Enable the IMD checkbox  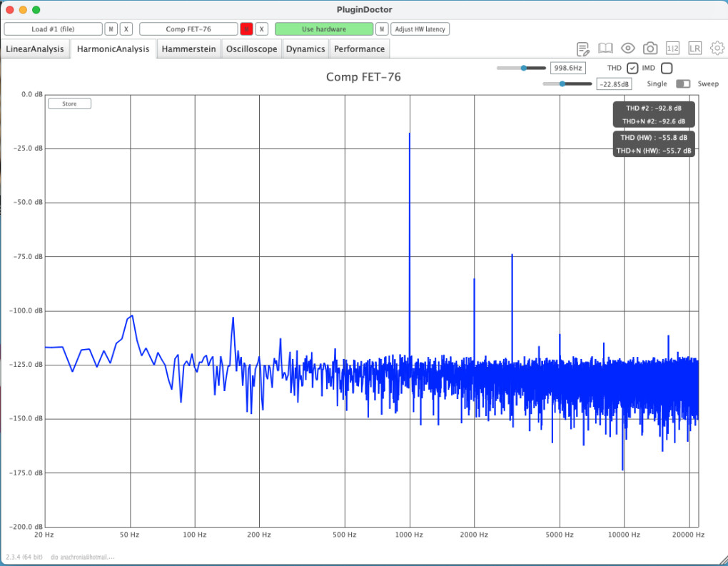click(x=667, y=69)
